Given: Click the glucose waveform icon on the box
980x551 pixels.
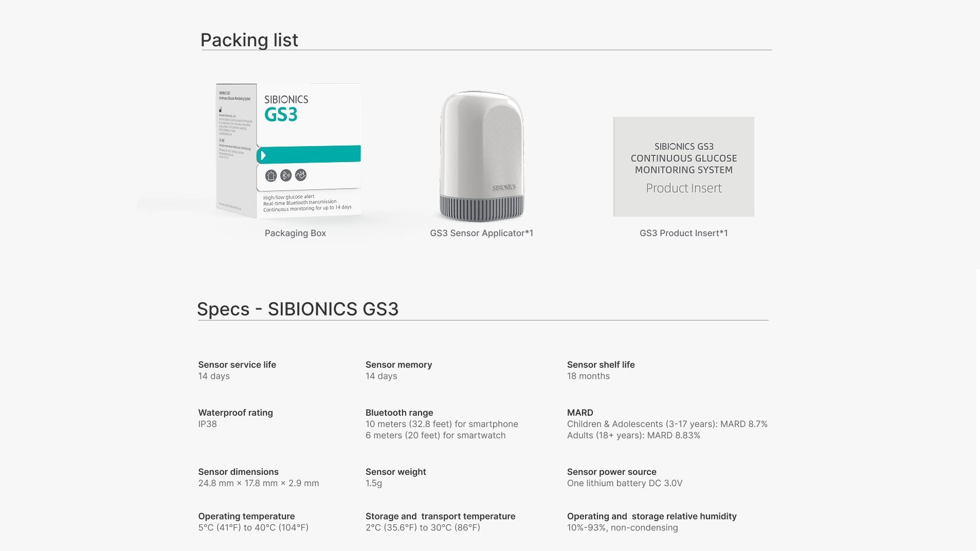Looking at the screenshot, I should (x=301, y=175).
